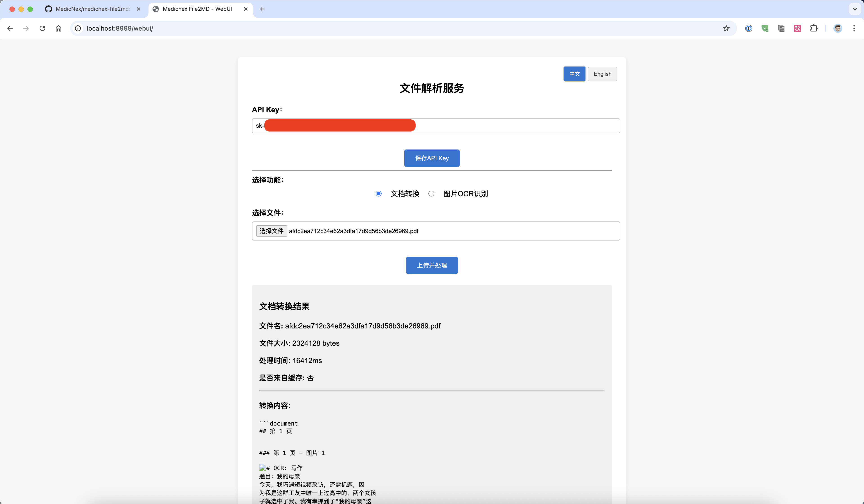
Task: Open the 1Password extension icon
Action: coord(749,29)
